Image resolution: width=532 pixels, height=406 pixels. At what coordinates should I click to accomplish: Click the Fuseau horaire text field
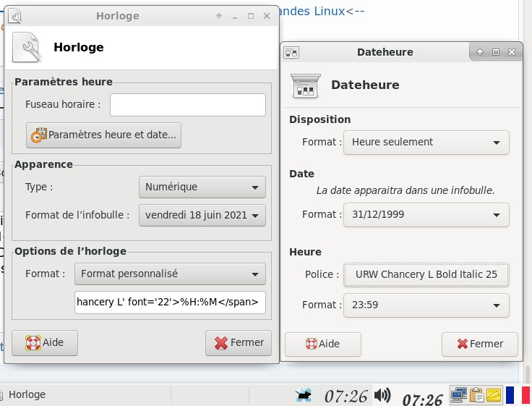(x=188, y=105)
